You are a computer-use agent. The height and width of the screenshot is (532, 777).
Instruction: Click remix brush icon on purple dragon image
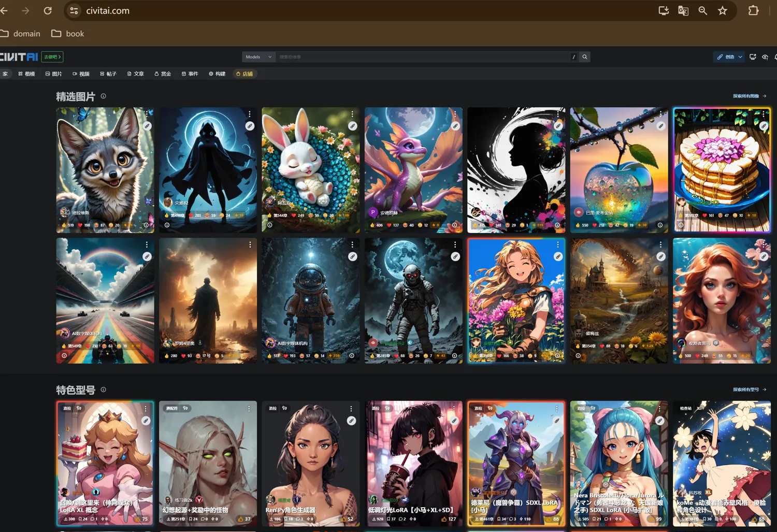(x=455, y=126)
